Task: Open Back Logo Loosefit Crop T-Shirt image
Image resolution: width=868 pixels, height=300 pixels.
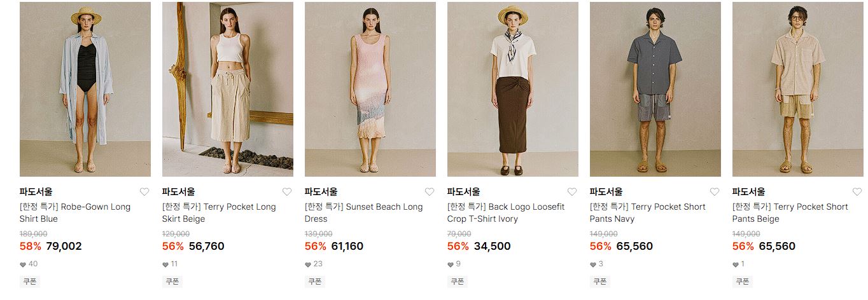Action: point(513,89)
